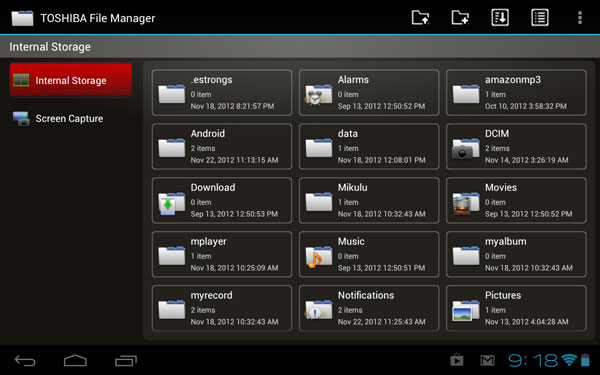Viewport: 600px width, 375px height.
Task: Open the myrecord folder icon
Action: point(171,310)
